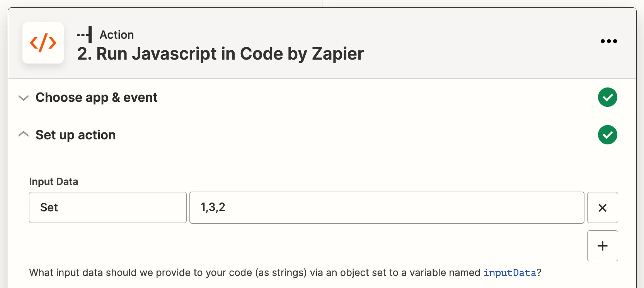Open the three-dot options menu

(608, 41)
